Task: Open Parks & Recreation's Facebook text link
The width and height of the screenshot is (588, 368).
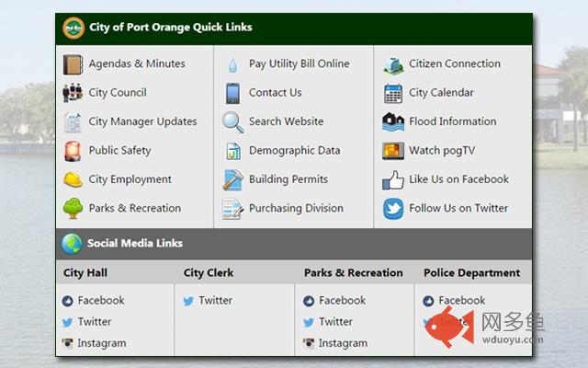Action: tap(342, 301)
